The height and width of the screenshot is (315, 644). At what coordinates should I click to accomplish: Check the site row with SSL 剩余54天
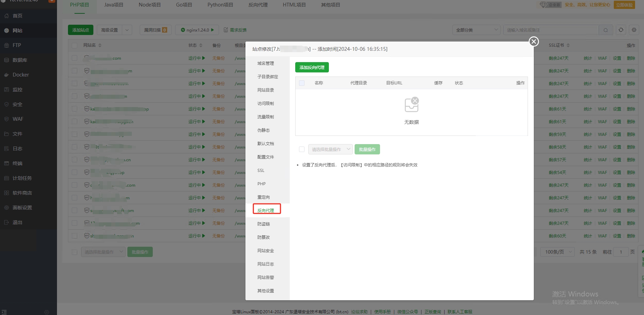coord(74,172)
